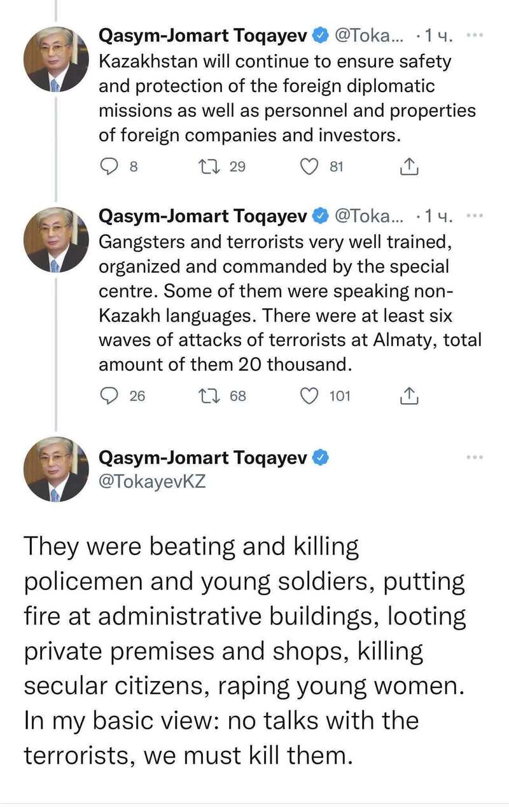Screen dimensions: 509x812
Task: Open more options on second tweet
Action: (x=475, y=215)
